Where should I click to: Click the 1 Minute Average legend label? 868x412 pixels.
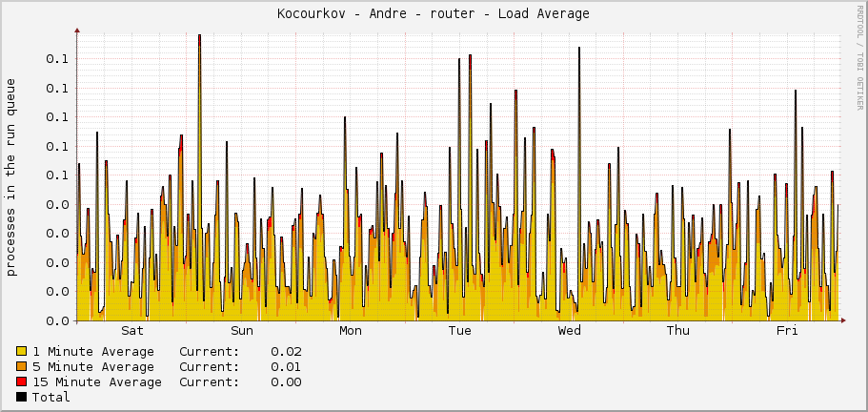tap(93, 352)
